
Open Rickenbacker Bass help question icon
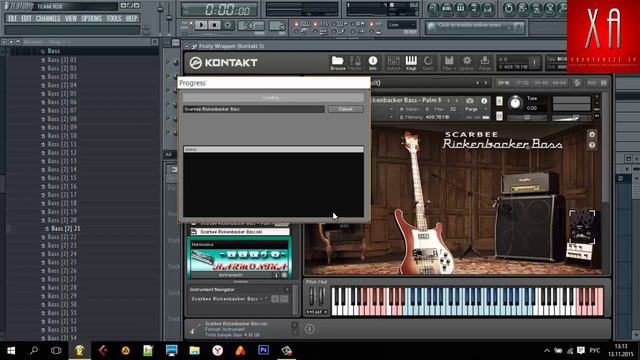pos(592,145)
